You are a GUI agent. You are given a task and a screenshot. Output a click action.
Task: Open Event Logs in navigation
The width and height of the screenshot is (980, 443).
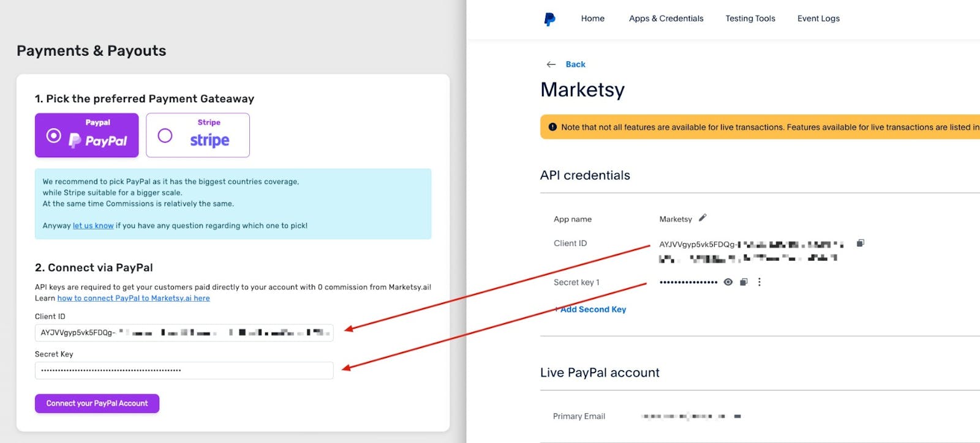[x=818, y=18]
